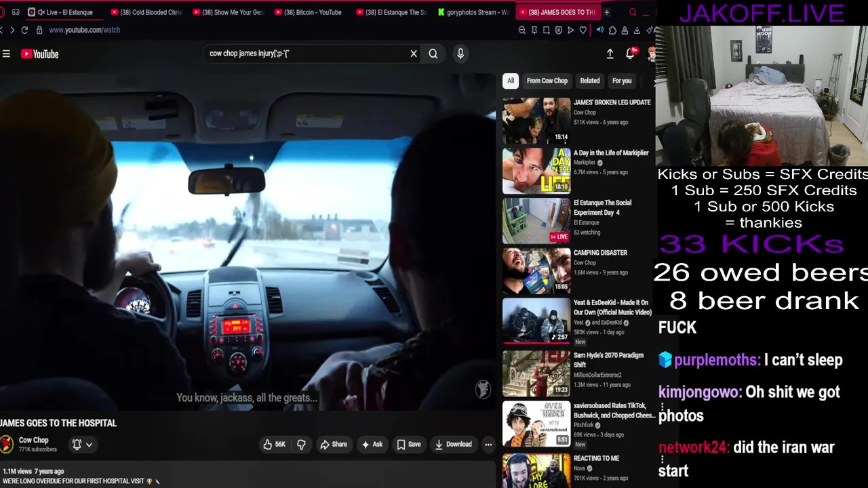This screenshot has width=868, height=488.
Task: Open YouTube notifications bell in header
Action: [630, 54]
